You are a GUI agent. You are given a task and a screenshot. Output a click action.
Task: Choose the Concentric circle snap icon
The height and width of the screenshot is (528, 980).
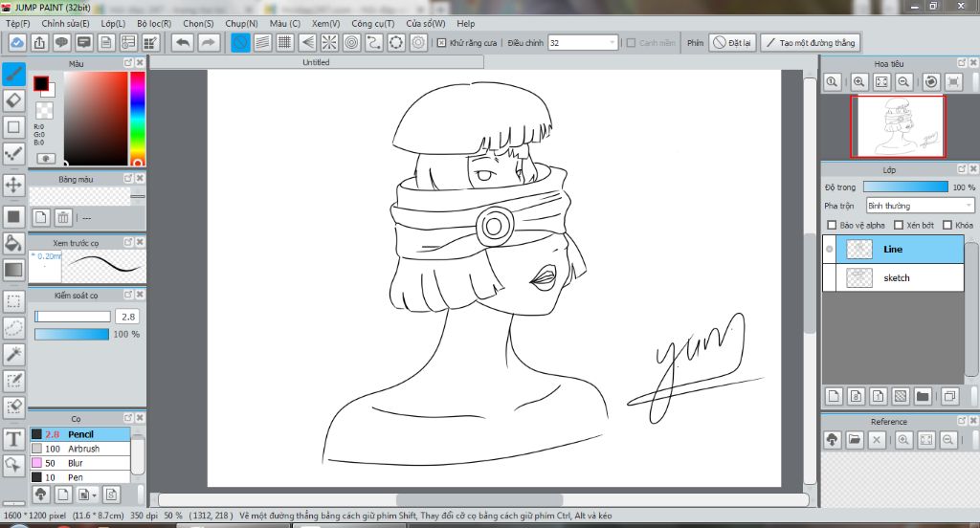point(352,42)
